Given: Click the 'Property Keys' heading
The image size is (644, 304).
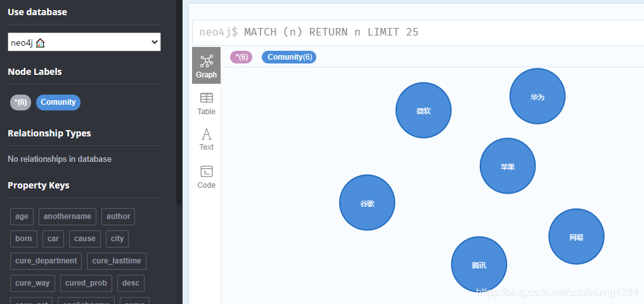Looking at the screenshot, I should point(39,185).
